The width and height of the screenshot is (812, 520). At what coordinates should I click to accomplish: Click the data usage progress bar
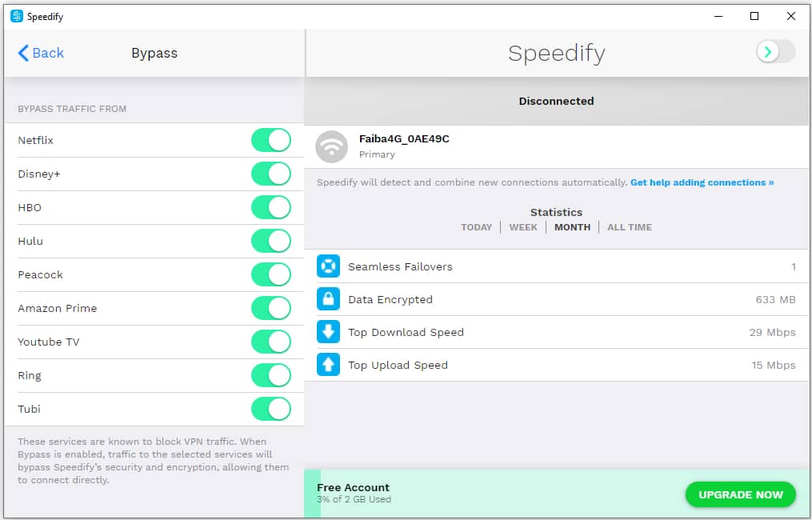coord(556,494)
